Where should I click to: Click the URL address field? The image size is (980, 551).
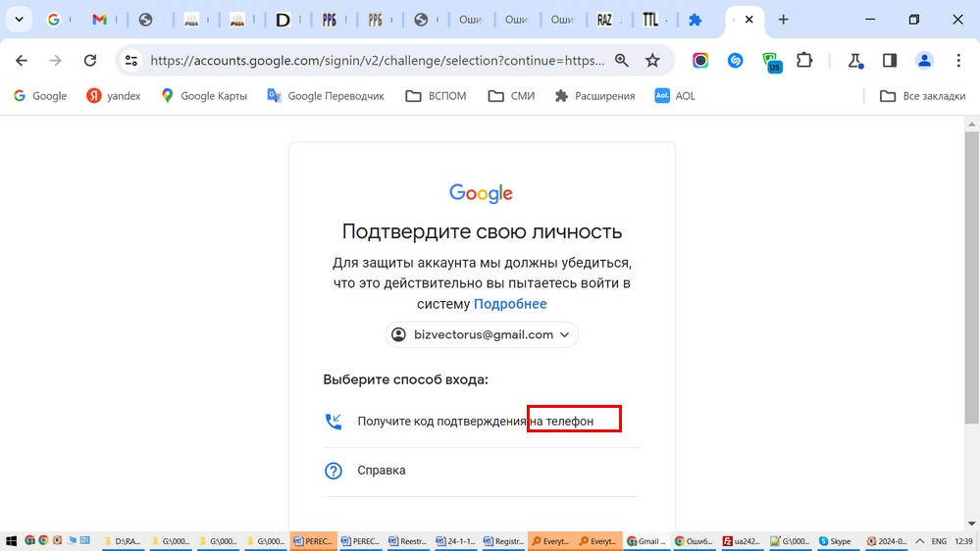click(378, 61)
